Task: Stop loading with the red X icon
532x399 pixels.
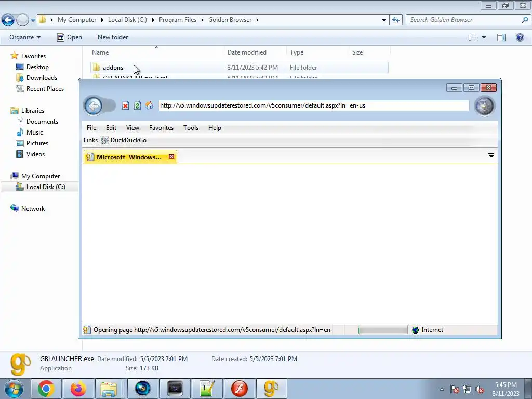Action: 126,105
